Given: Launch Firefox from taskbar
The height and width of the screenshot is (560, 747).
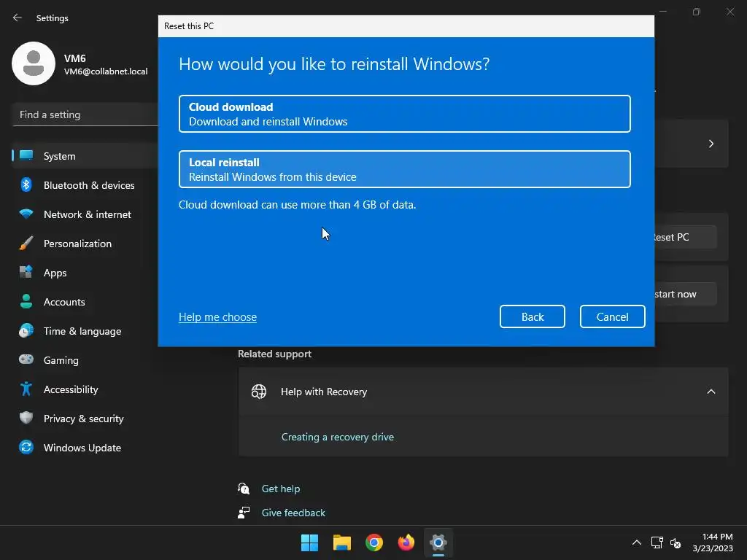Looking at the screenshot, I should coord(406,542).
